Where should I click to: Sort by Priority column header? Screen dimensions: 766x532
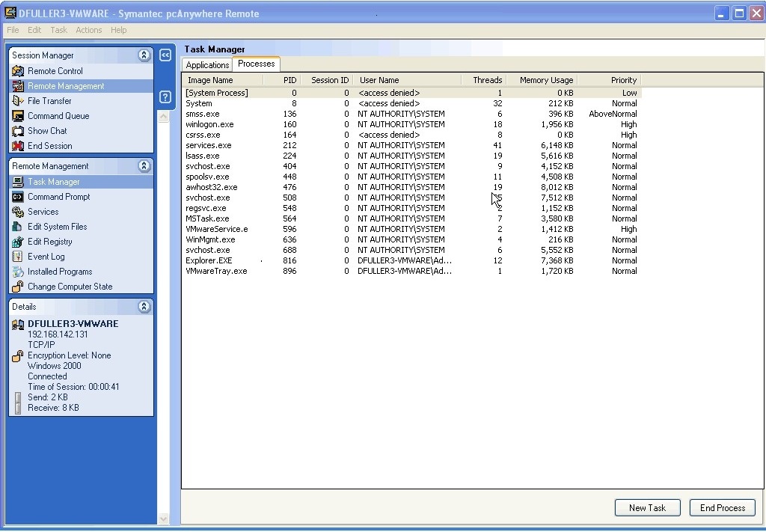point(609,80)
